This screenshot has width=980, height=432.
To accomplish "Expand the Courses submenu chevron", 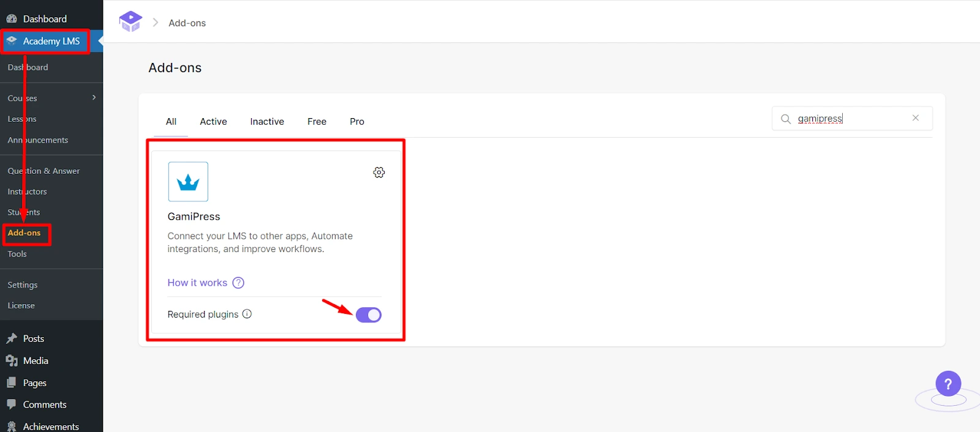I will pos(94,97).
